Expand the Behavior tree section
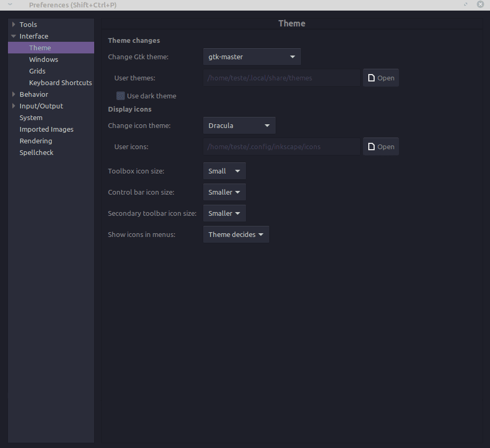Screen dimensions: 490x448 [14, 94]
